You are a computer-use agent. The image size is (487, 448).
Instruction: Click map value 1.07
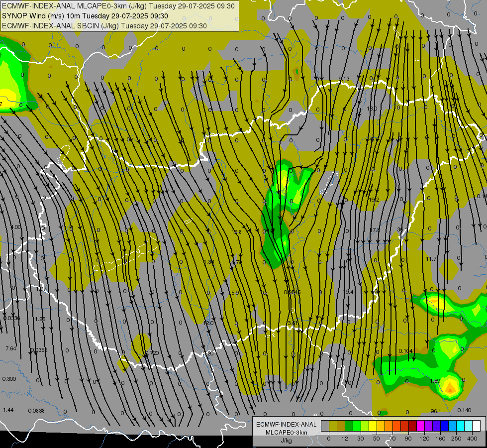(41, 289)
